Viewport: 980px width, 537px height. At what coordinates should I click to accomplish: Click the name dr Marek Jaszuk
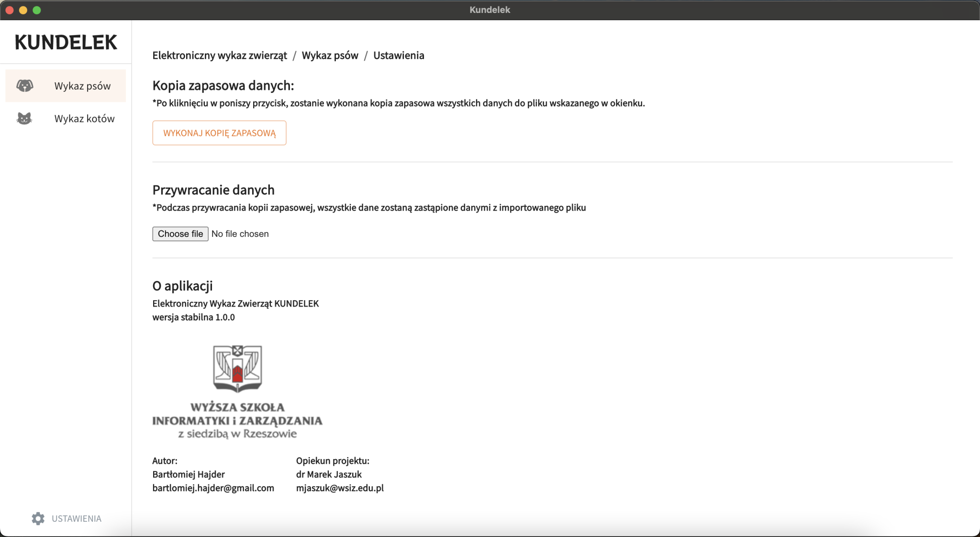click(x=329, y=474)
